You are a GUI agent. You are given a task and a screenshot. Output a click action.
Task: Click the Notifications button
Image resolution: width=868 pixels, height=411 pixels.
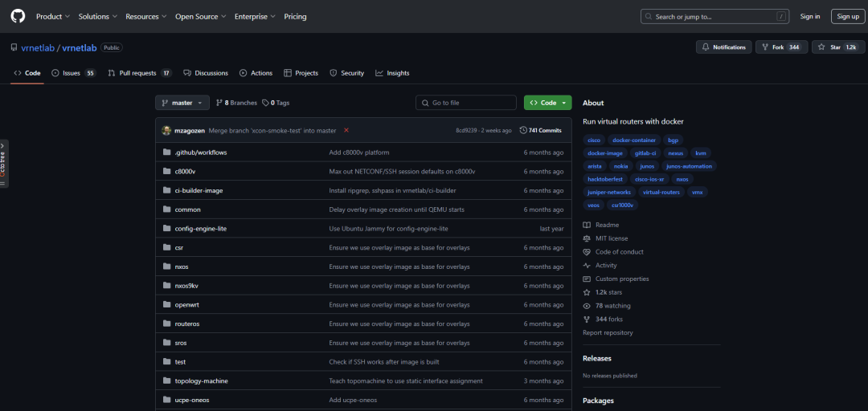pos(723,47)
